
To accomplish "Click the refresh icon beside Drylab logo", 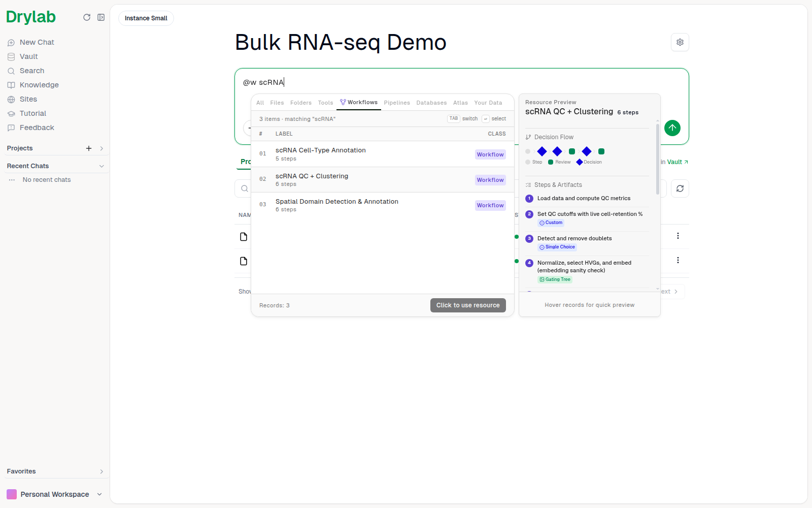I will [x=87, y=17].
